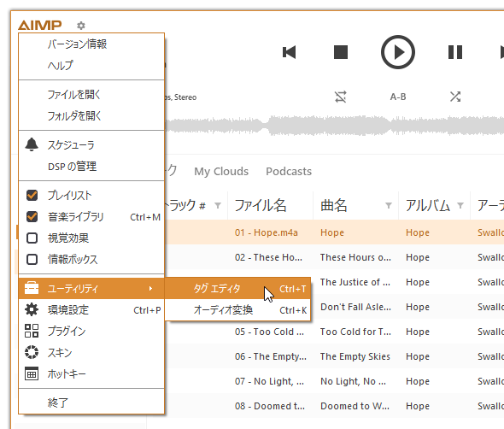504x429 pixels.
Task: Toggle the repeat mode icon
Action: point(341,97)
